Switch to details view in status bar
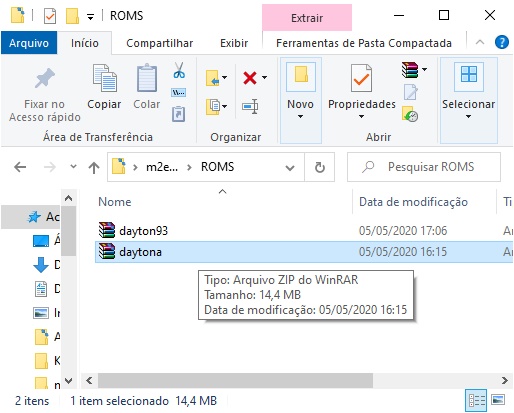This screenshot has height=413, width=514. pos(476,400)
